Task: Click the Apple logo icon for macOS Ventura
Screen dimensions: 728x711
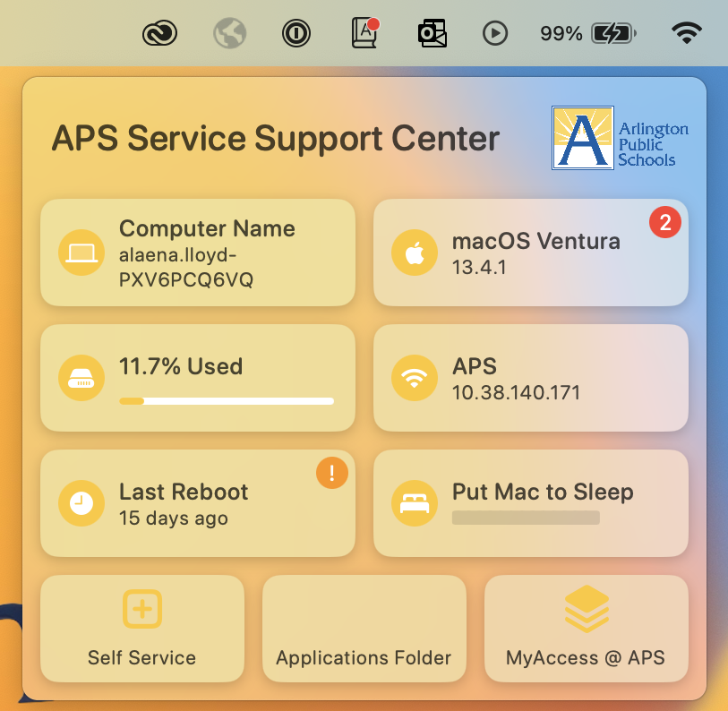Action: (x=414, y=253)
